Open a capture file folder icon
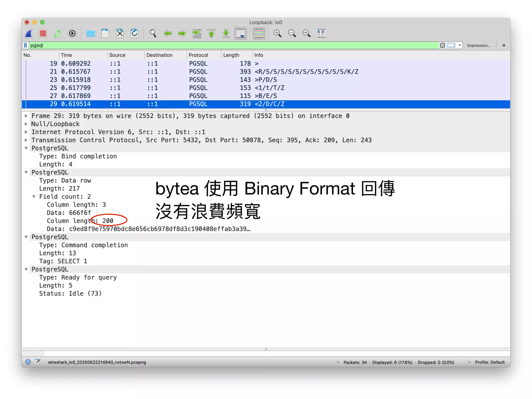The image size is (532, 399). coord(91,34)
